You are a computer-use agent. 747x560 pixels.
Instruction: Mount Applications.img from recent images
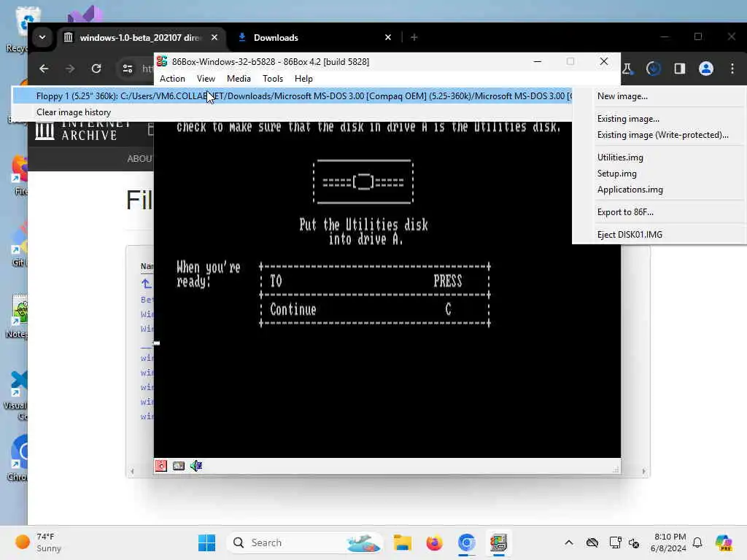659,190
